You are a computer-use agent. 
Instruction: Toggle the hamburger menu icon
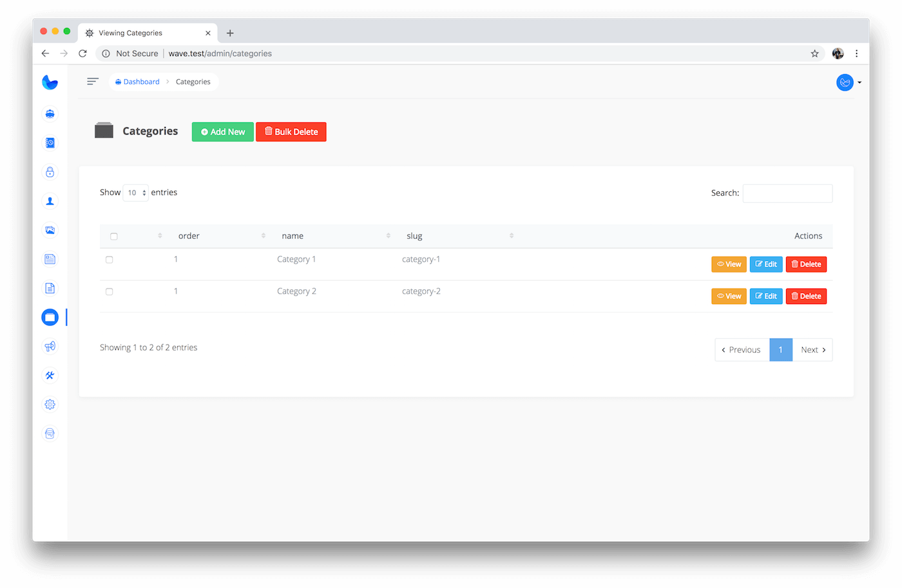coord(93,82)
